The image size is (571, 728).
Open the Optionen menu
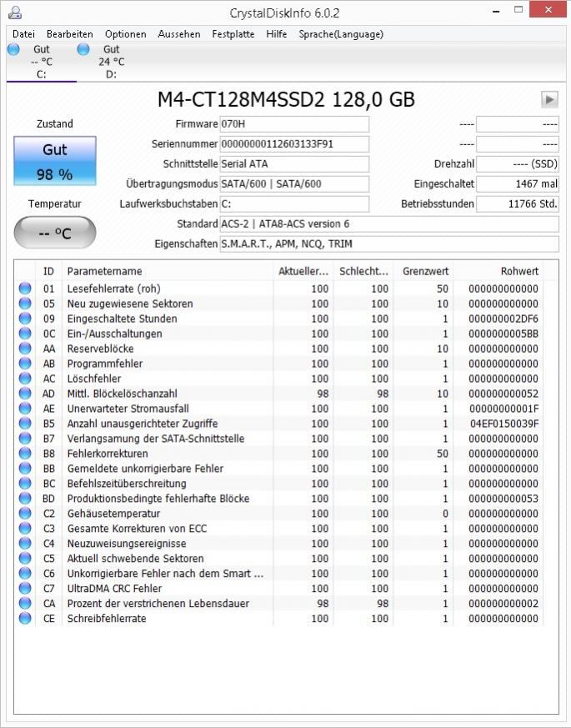(125, 34)
